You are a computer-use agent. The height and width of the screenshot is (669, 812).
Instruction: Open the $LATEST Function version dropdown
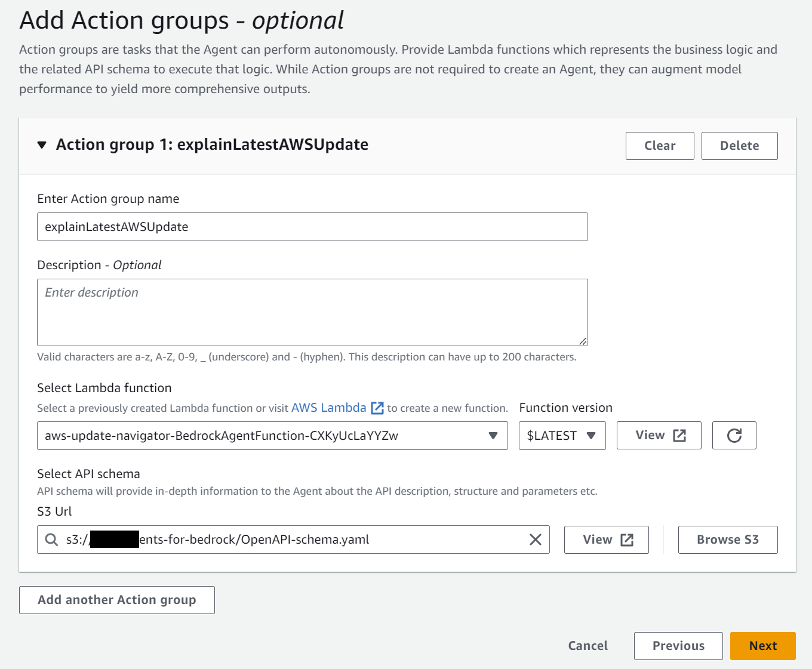561,435
